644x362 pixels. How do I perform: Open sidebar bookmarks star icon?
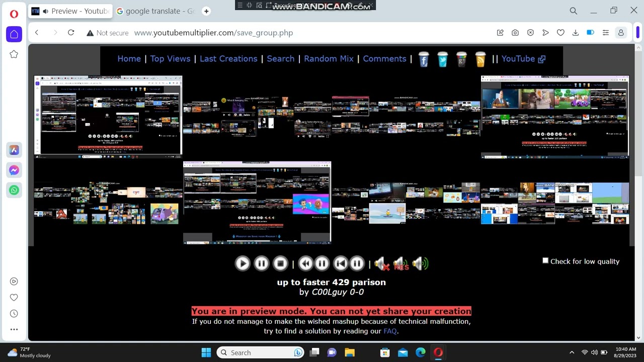pos(14,54)
